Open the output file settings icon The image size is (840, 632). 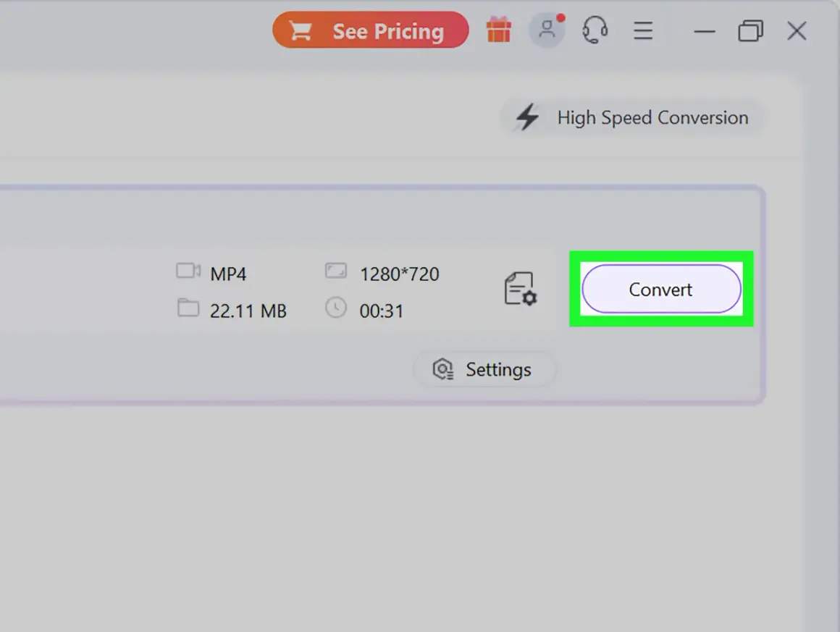coord(520,289)
